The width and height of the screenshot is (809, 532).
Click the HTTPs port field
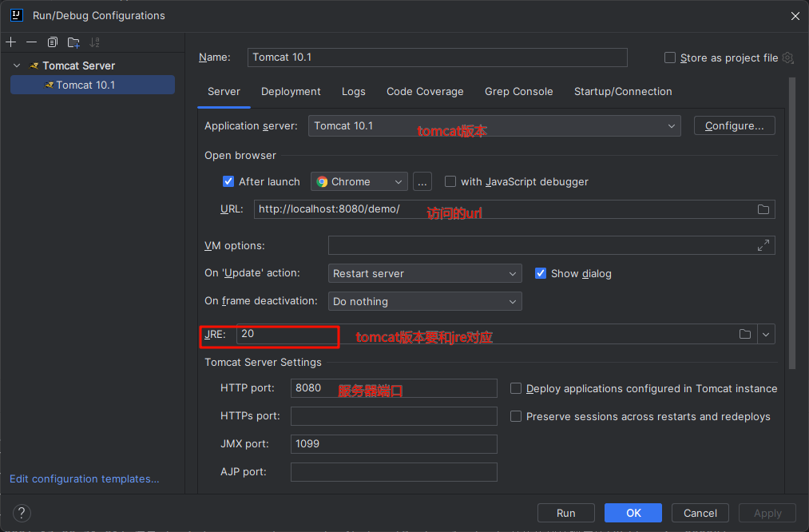coord(394,416)
